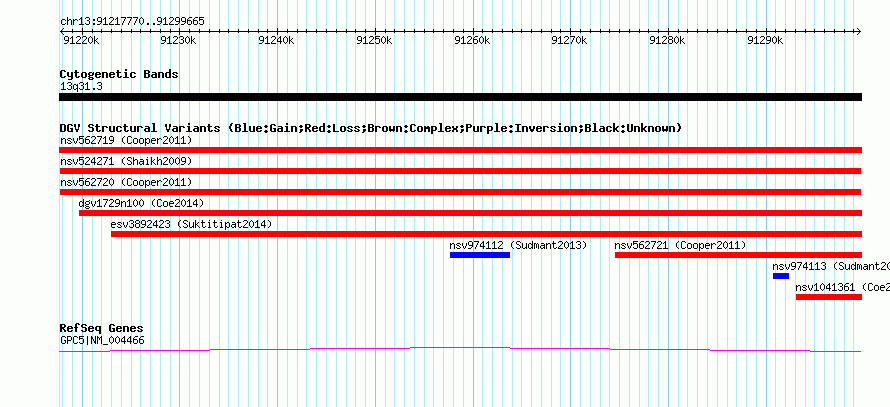Viewport: 890px width, 407px height.
Task: Open the dgv1729n100 (Coe2014) label
Action: pos(141,203)
